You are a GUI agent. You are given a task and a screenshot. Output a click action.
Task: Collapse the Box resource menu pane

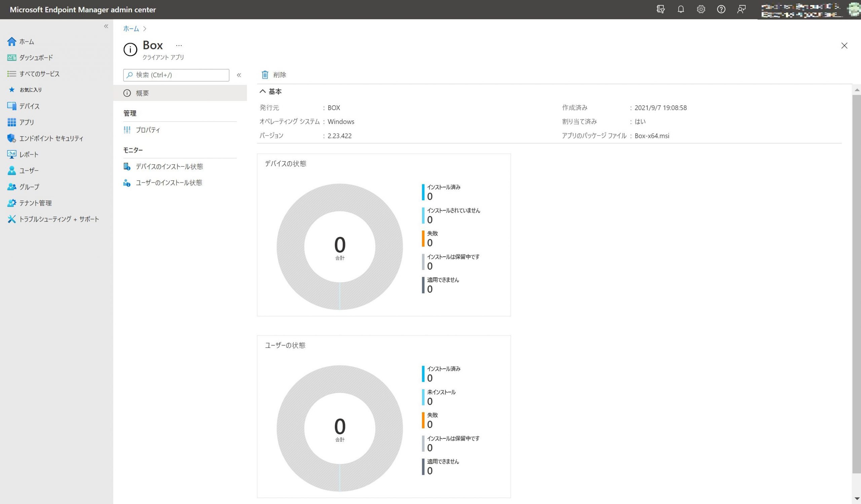(239, 75)
